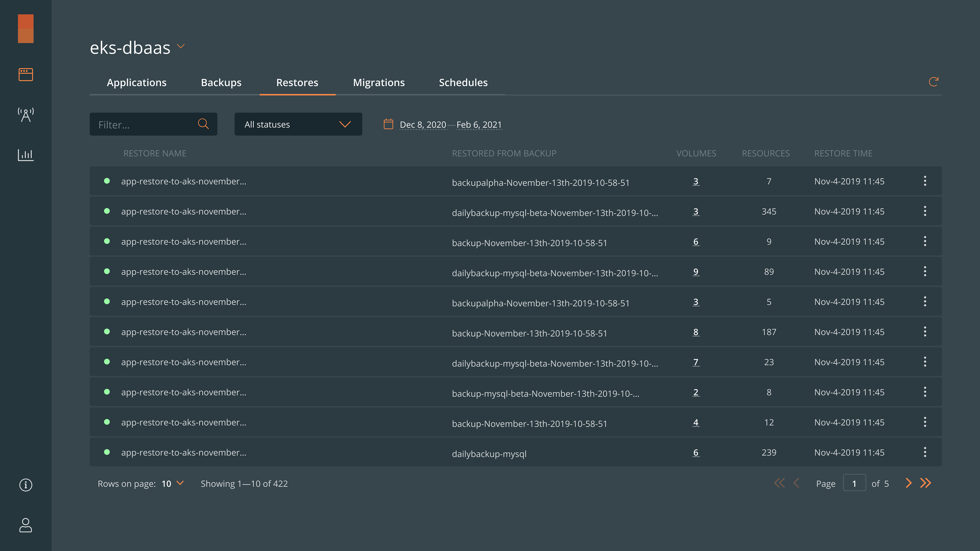Click the VOLUMES column header
This screenshot has width=980, height=551.
tap(696, 153)
